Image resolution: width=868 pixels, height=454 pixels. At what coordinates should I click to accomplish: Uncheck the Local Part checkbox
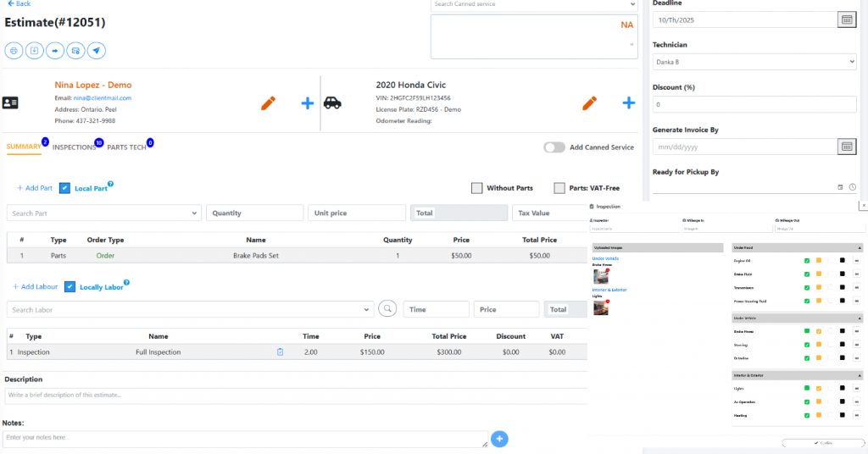click(x=64, y=188)
